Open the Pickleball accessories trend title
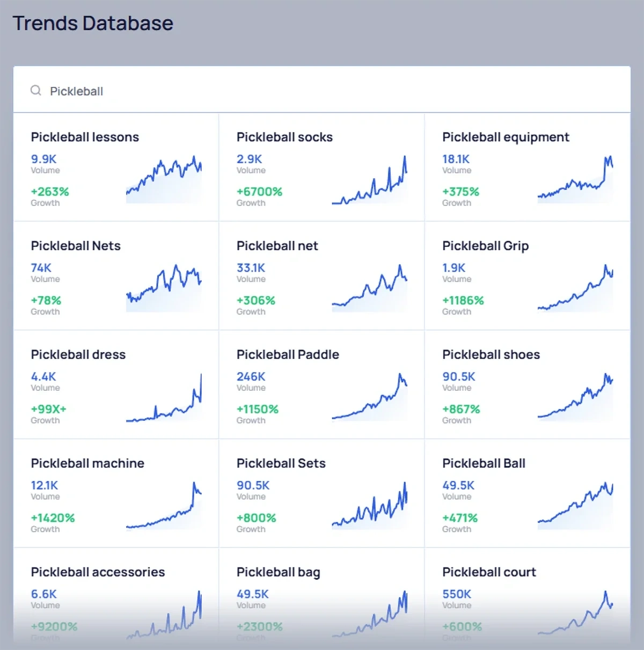 98,572
